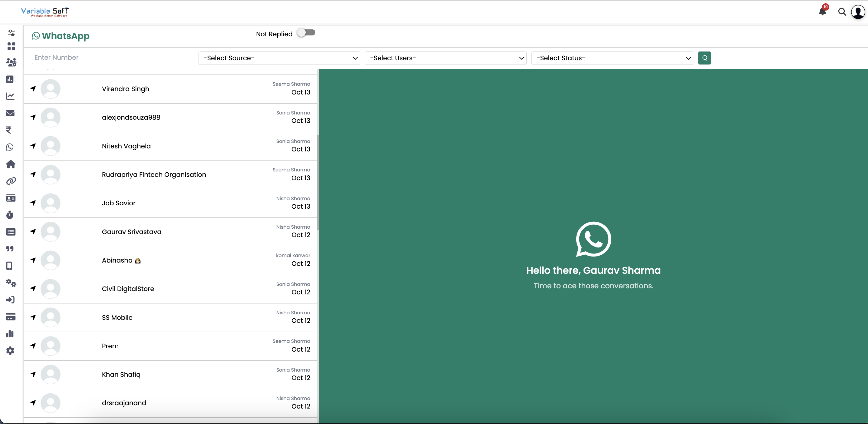Open the WhatsApp section in the sidebar
This screenshot has width=868, height=424.
(10, 147)
